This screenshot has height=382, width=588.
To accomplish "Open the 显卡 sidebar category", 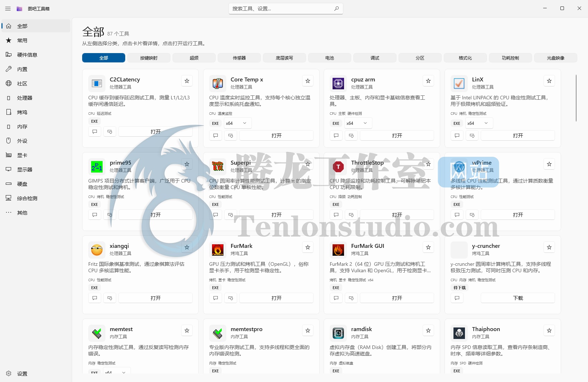I will [36, 155].
